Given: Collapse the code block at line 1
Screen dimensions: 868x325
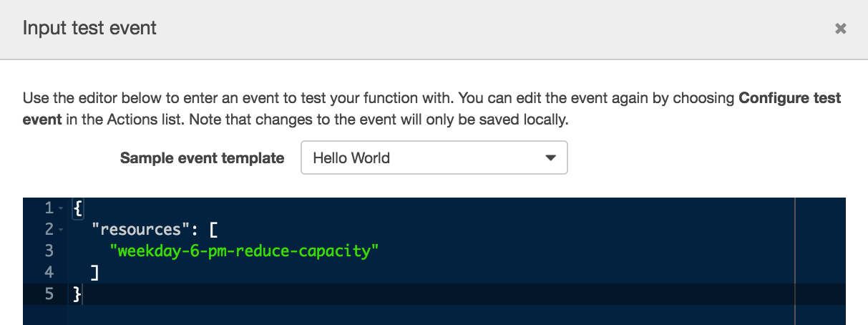Looking at the screenshot, I should [60, 209].
